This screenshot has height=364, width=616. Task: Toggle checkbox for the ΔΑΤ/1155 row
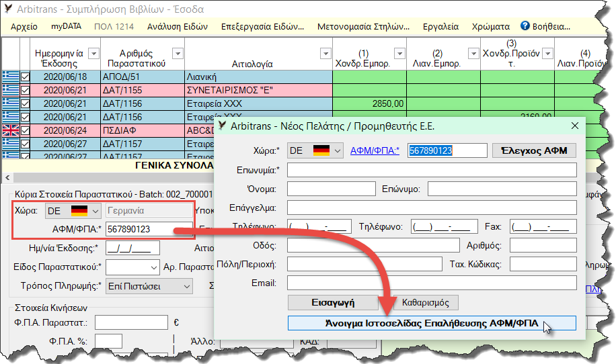point(25,90)
